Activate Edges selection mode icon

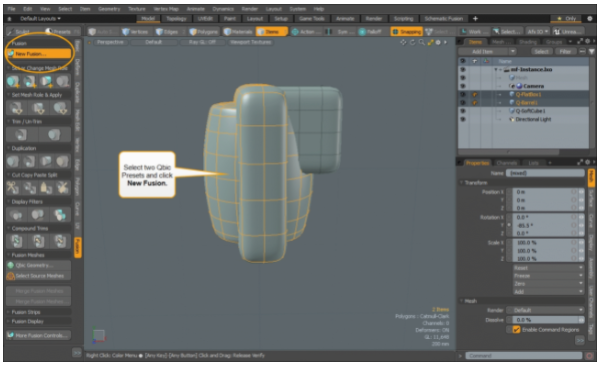pyautogui.click(x=159, y=32)
